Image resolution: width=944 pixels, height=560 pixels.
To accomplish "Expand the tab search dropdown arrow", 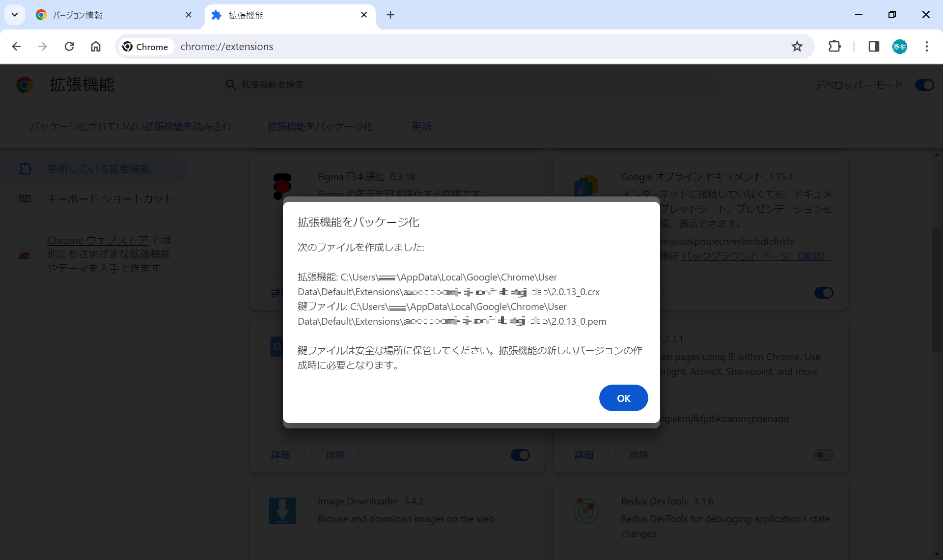I will point(14,14).
